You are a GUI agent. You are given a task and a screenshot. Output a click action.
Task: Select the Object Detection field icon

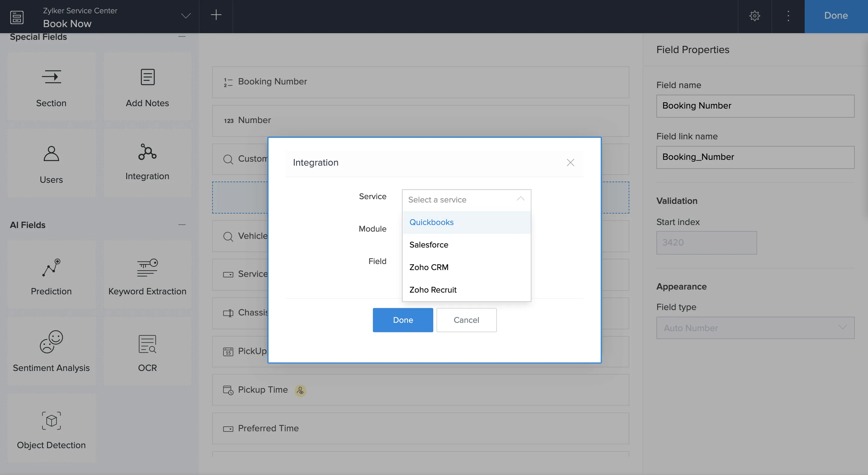51,420
